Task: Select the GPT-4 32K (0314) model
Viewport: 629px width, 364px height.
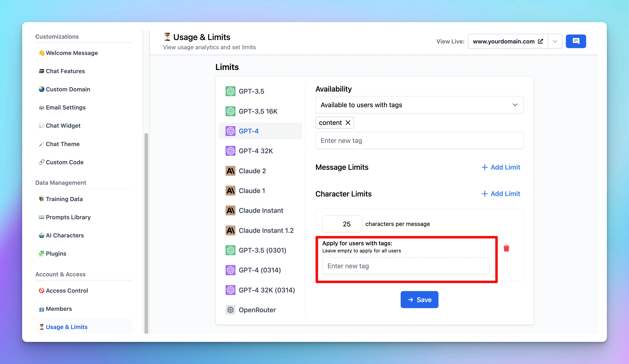Action: click(x=267, y=290)
